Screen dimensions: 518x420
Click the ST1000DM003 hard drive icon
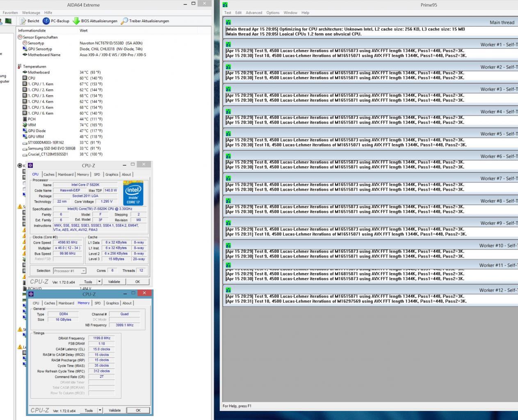(25, 143)
